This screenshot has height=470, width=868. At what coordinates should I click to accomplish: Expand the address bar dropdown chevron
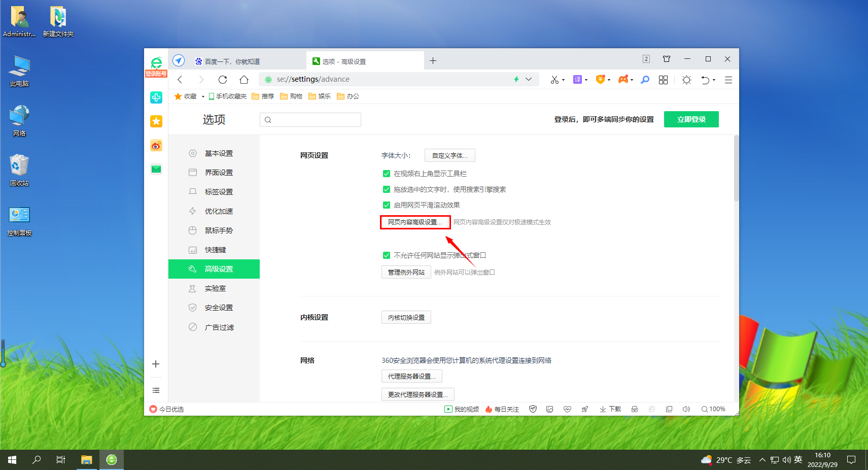[529, 79]
